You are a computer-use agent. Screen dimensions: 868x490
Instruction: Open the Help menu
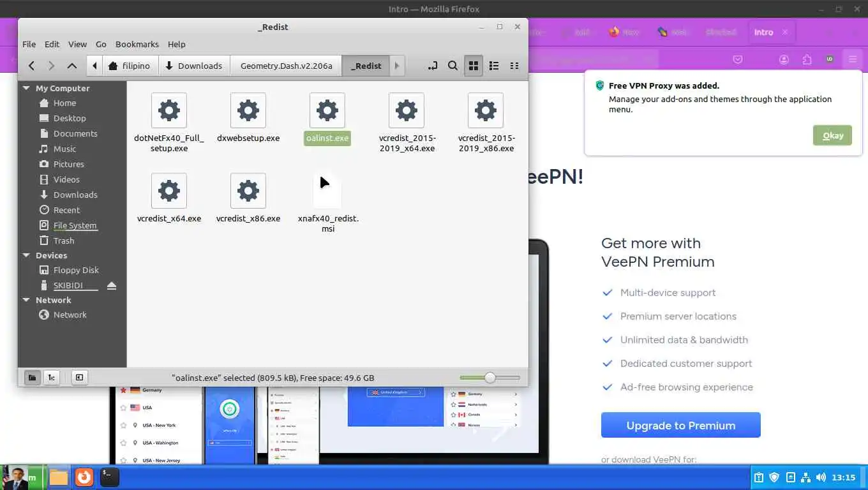(x=177, y=44)
